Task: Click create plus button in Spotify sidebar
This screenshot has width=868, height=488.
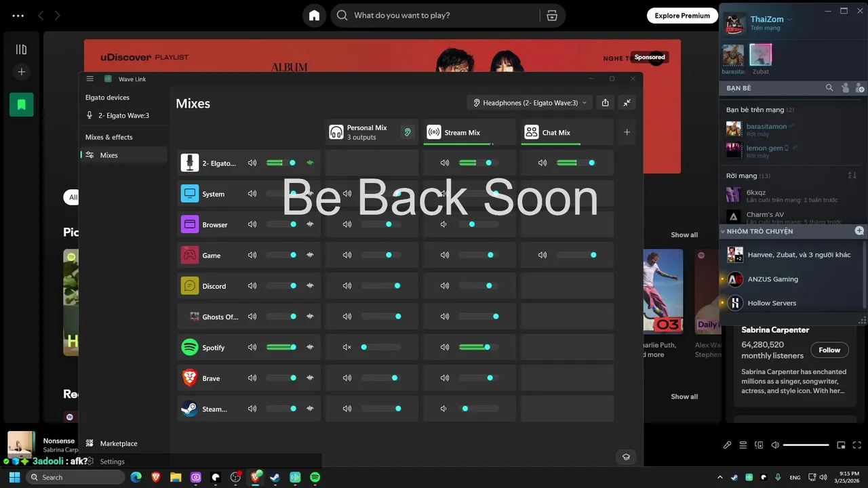Action: 21,72
